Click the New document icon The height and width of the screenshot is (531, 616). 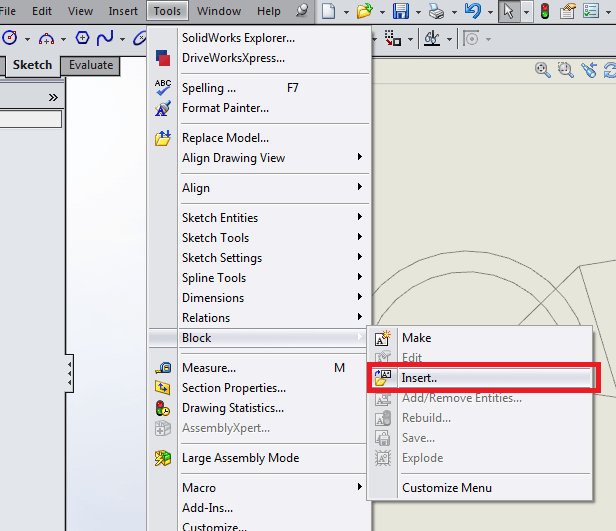[328, 11]
